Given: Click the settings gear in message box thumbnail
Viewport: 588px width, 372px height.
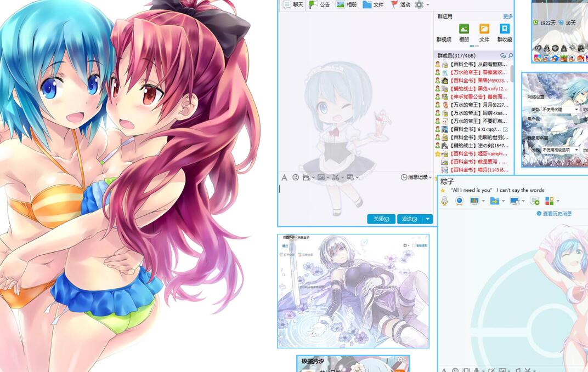Looking at the screenshot, I should coord(405,245).
